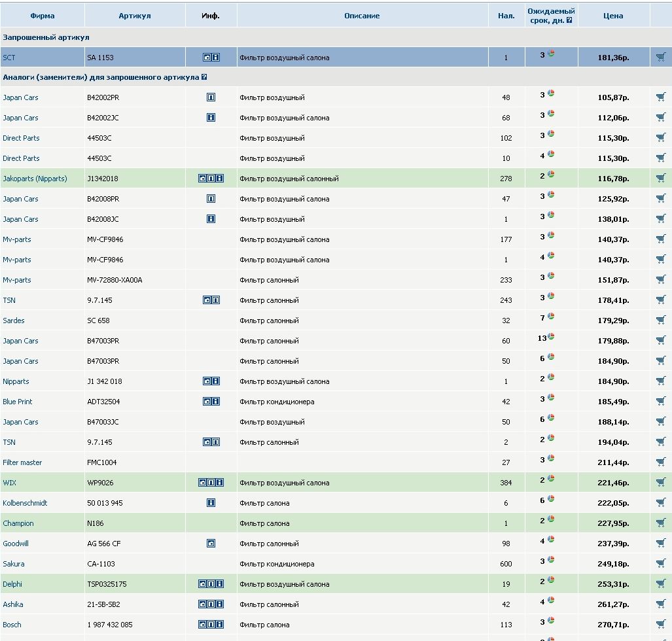
Task: Click delivery pie chart in Sardes SC 658 row
Action: (x=551, y=317)
